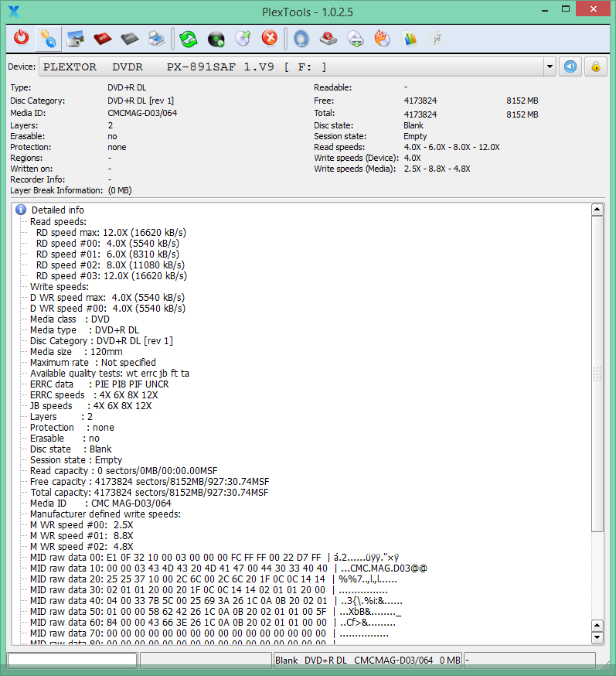Click the blue eject button beside device list
This screenshot has height=676, width=616.
click(570, 67)
